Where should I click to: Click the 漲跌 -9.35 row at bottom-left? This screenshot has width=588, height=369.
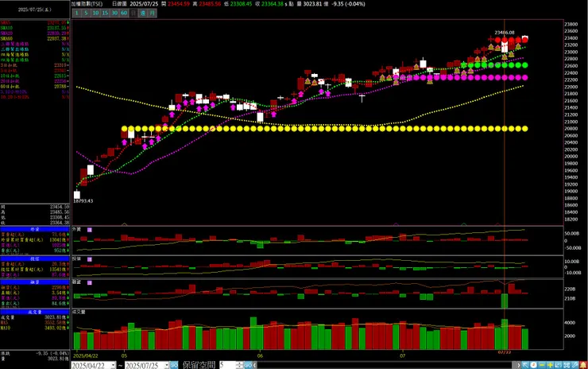(35, 354)
